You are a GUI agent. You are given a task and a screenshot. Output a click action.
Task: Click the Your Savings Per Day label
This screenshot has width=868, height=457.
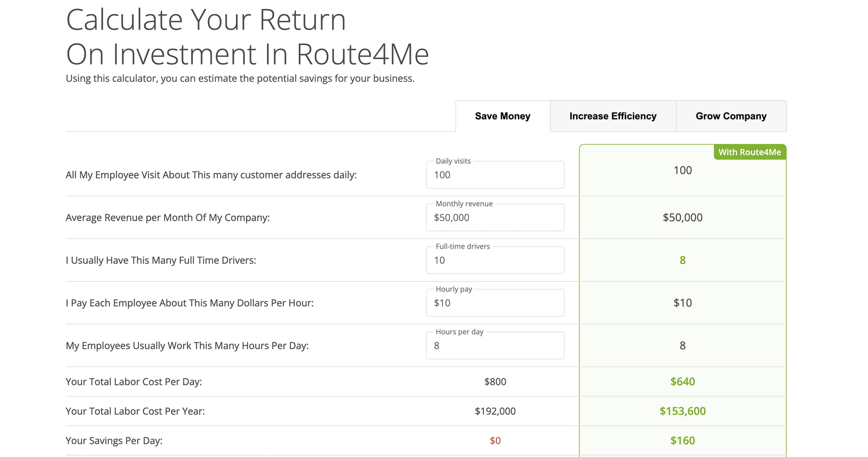pyautogui.click(x=114, y=440)
